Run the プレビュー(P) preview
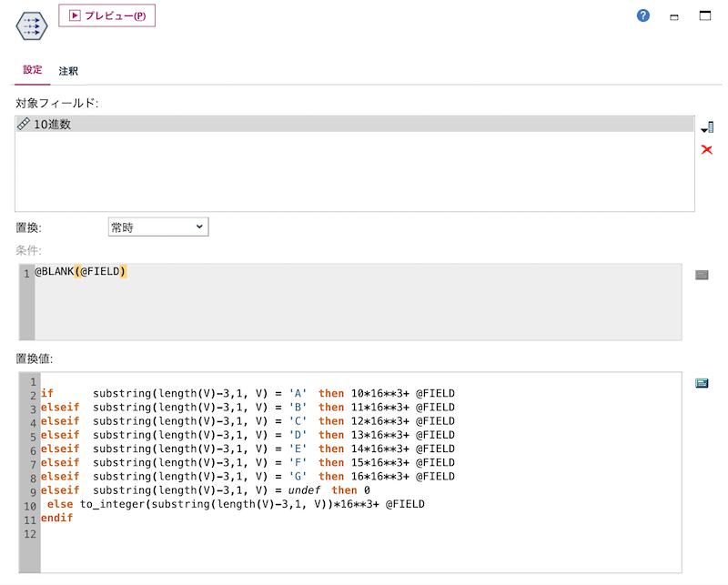 (x=106, y=15)
